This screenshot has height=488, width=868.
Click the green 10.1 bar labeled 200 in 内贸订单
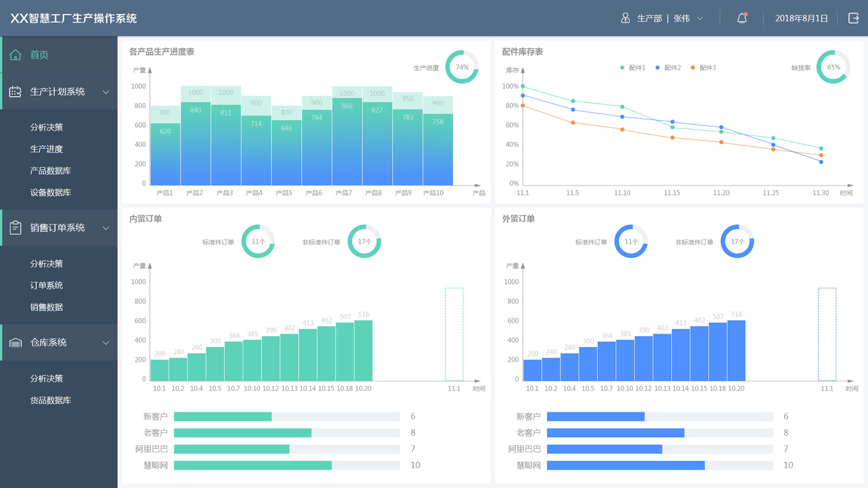(159, 370)
